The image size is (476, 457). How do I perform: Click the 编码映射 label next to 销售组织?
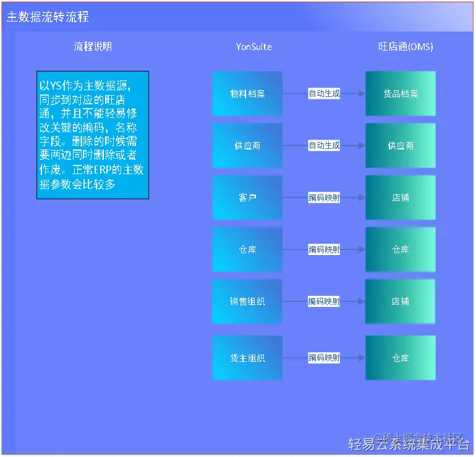pyautogui.click(x=323, y=301)
